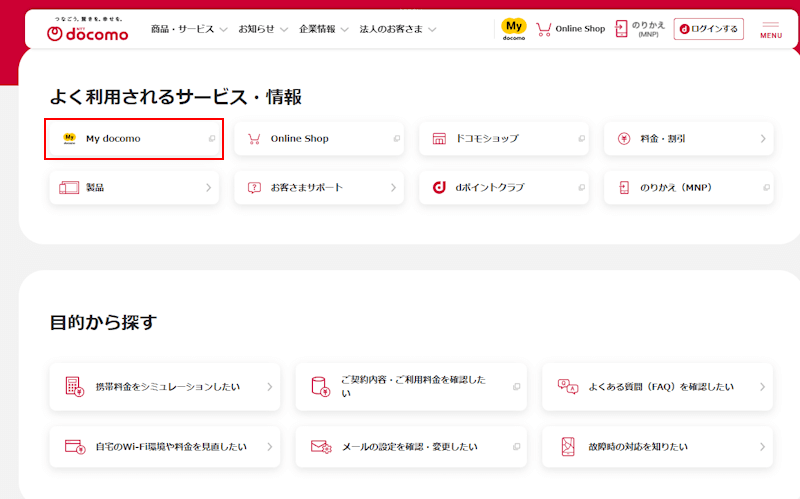Click the arrow on 料金・割引 card
The width and height of the screenshot is (800, 499).
click(x=763, y=139)
